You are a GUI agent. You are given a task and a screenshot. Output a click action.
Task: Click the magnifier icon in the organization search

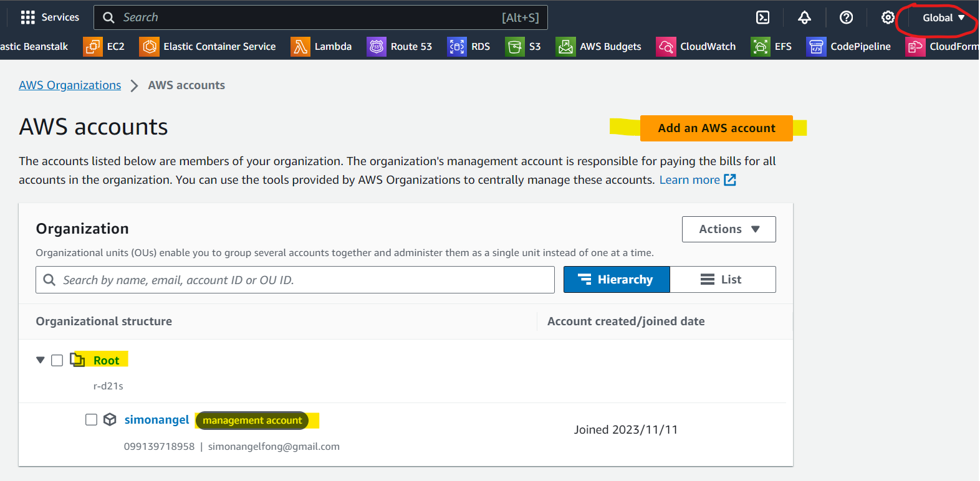49,280
